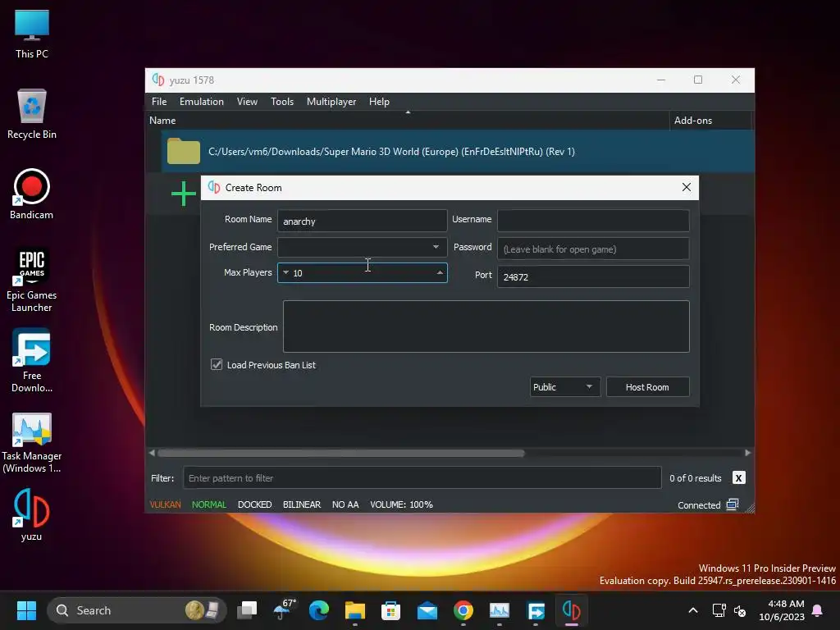Open the Free Download taskbar icon
This screenshot has height=630, width=840.
click(x=536, y=610)
